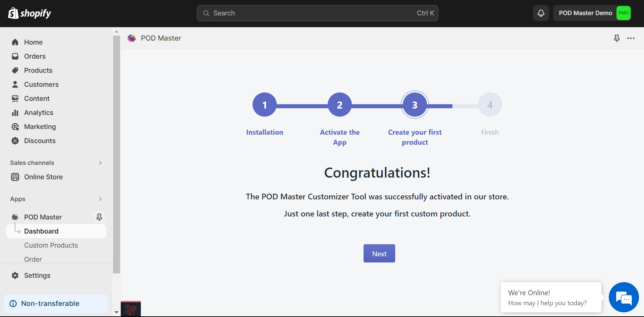Click the Home house icon

(x=15, y=42)
